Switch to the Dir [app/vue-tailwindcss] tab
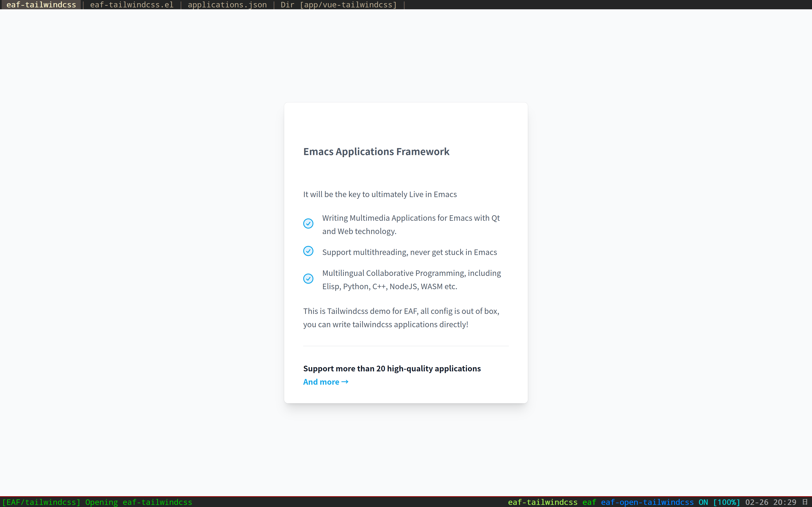 (x=339, y=5)
